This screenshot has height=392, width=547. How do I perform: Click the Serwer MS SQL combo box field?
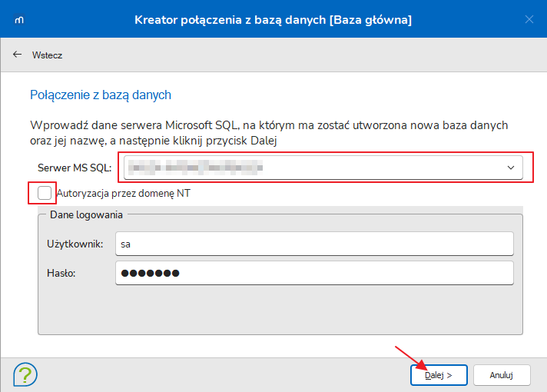tap(323, 168)
